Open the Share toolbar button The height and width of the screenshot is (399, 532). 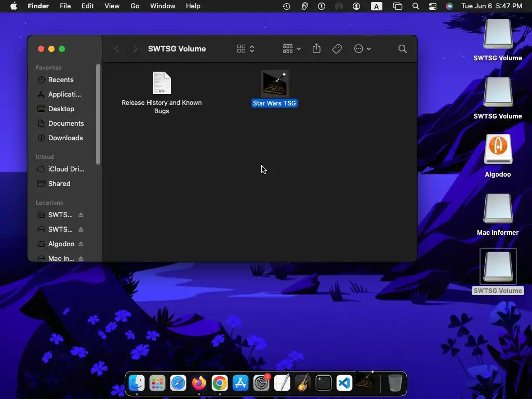point(316,48)
